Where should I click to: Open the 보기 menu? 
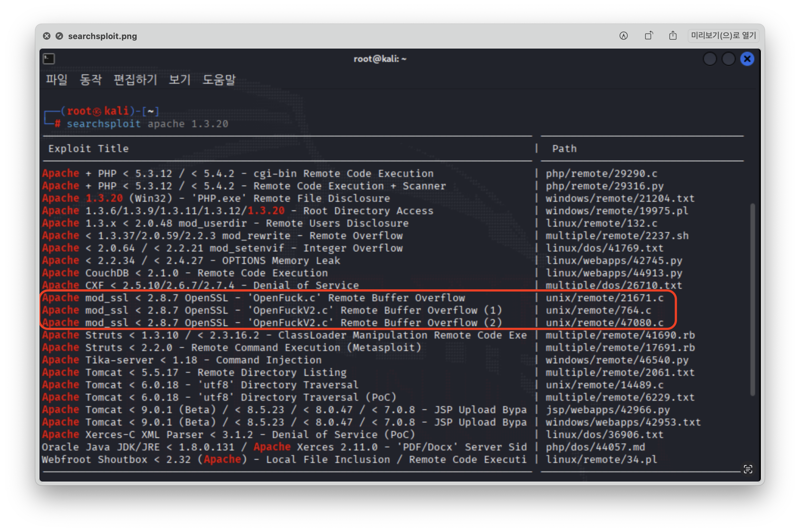[x=179, y=80]
